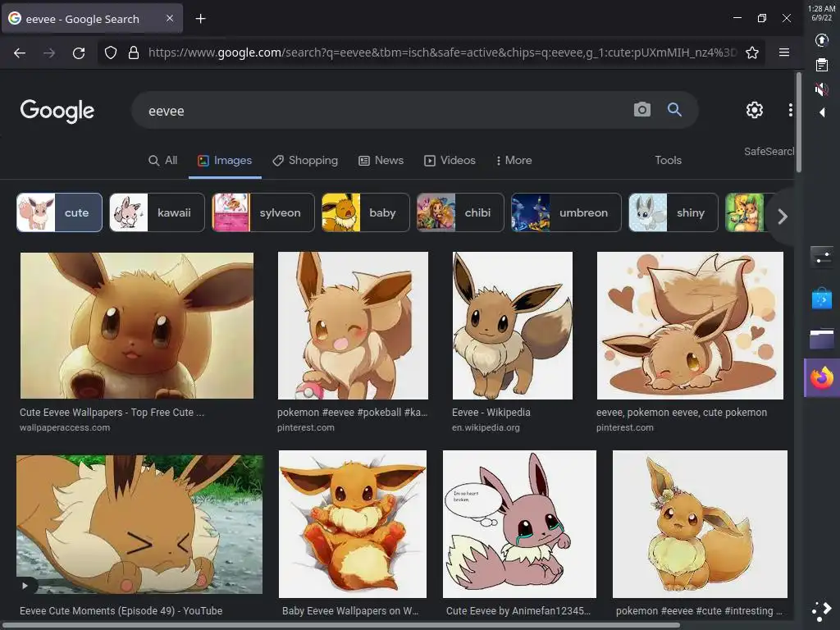Toggle the sylveon filter chip

(263, 212)
